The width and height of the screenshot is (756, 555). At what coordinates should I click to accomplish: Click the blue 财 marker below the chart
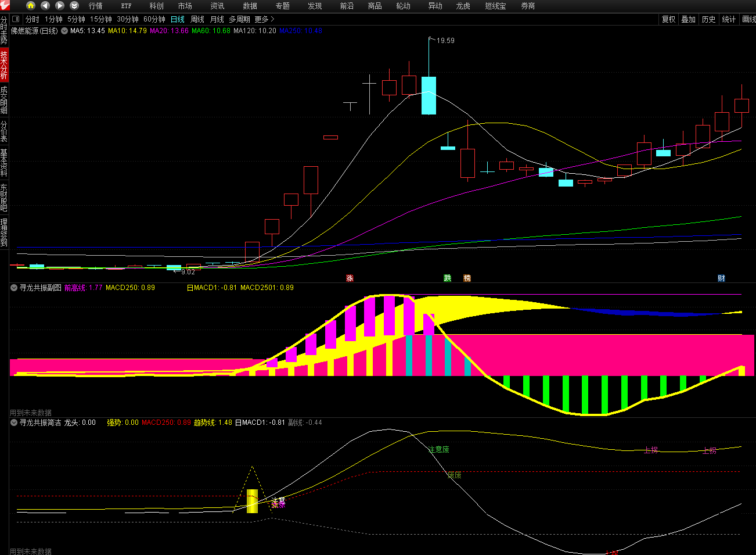721,278
